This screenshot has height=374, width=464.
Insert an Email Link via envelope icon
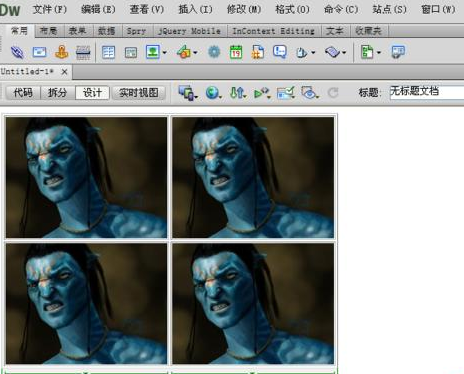[x=39, y=52]
